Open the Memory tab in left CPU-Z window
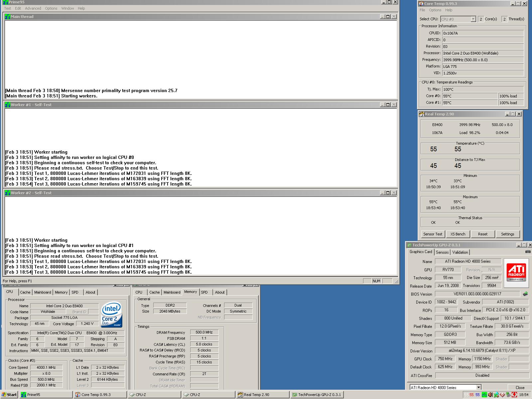Image resolution: width=532 pixels, height=399 pixels. (x=61, y=292)
